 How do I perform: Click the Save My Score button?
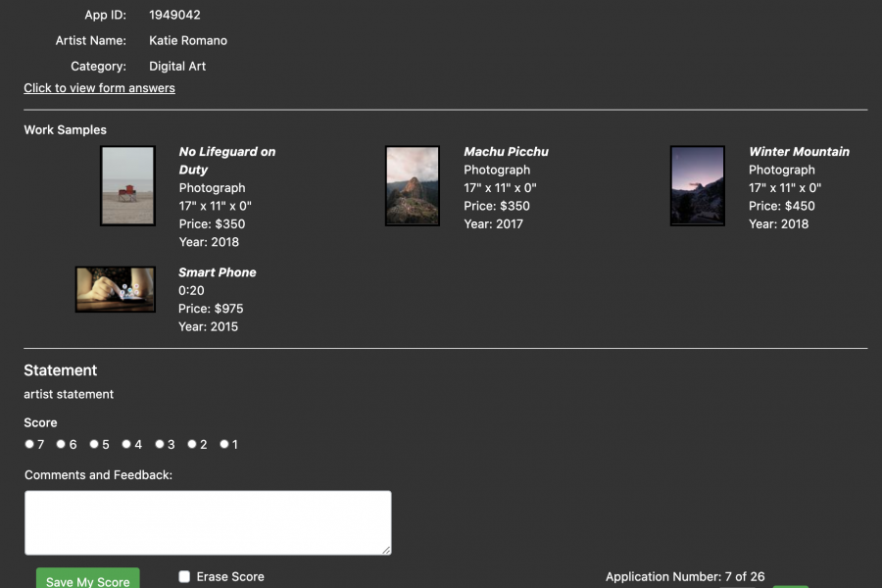click(x=88, y=579)
